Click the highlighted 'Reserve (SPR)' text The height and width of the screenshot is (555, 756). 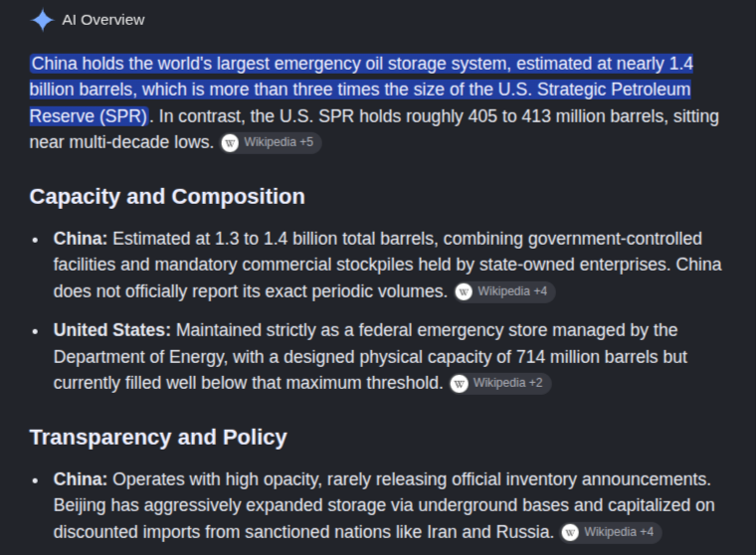[x=89, y=116]
